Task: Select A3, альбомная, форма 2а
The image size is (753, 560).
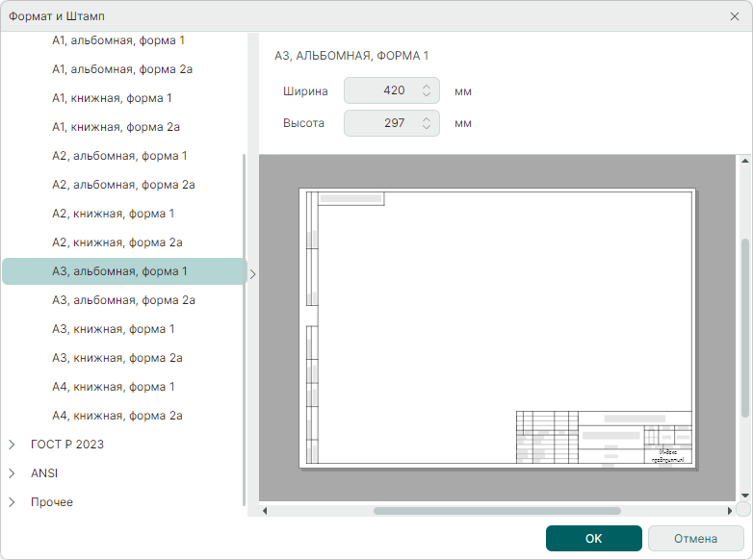Action: (123, 300)
